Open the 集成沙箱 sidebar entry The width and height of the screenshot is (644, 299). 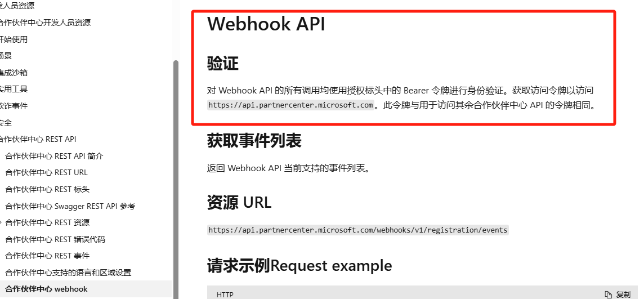[14, 73]
